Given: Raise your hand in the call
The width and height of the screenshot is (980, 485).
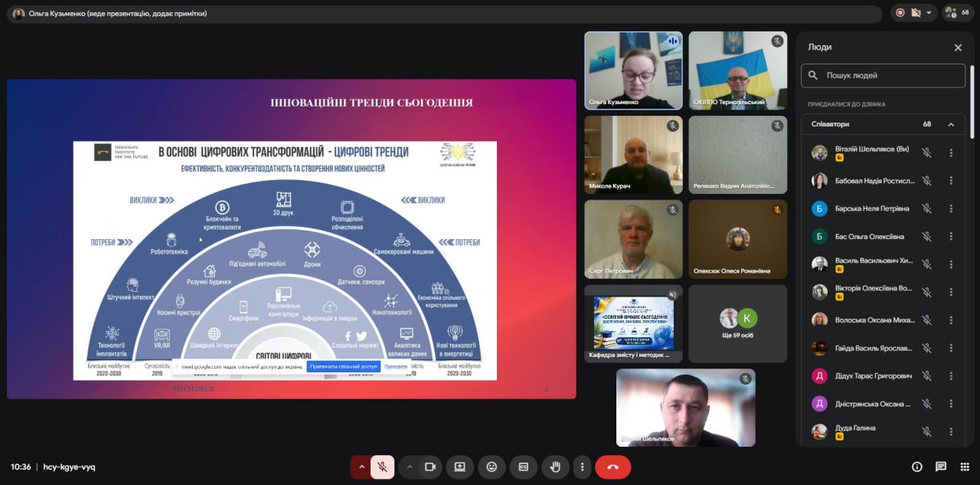Looking at the screenshot, I should [555, 467].
